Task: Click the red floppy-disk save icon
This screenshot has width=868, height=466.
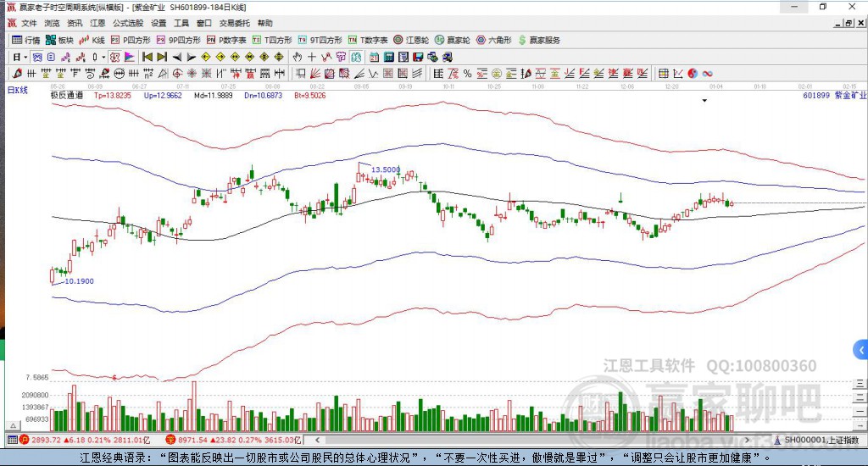Action: point(418,57)
